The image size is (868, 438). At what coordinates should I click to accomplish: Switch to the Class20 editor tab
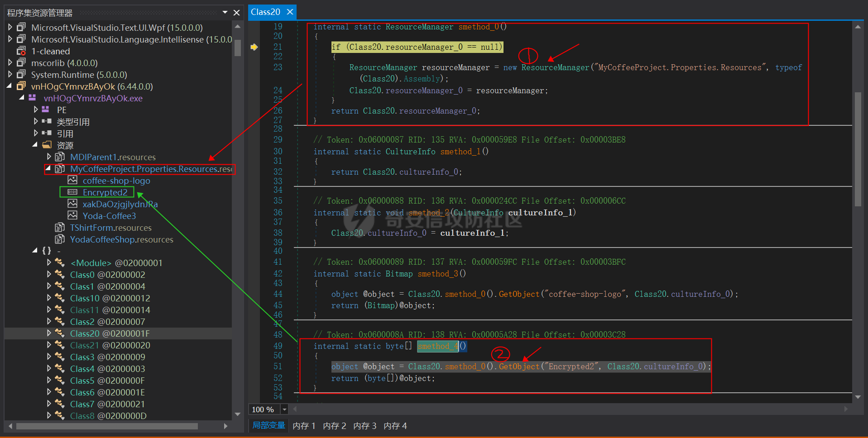(266, 12)
